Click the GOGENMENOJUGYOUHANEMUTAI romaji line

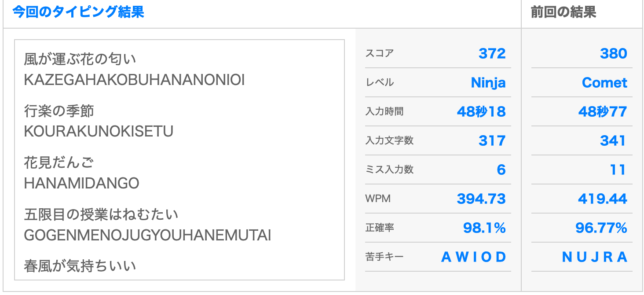[147, 235]
